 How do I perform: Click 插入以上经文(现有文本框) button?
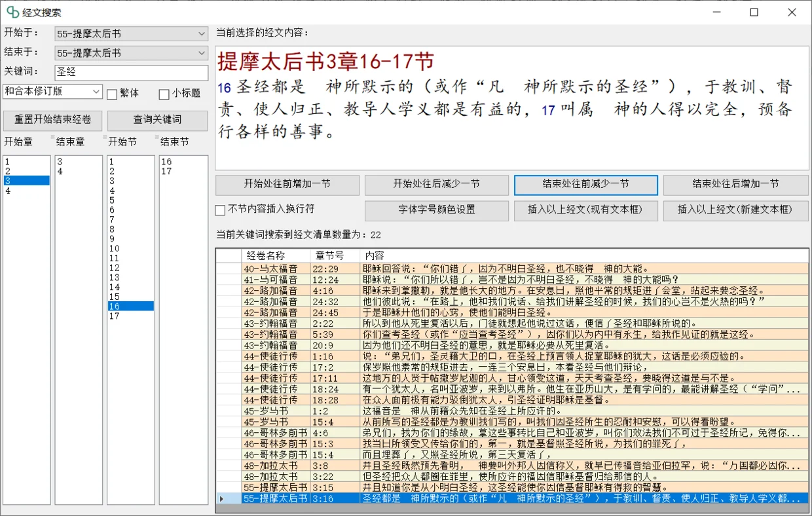point(586,210)
